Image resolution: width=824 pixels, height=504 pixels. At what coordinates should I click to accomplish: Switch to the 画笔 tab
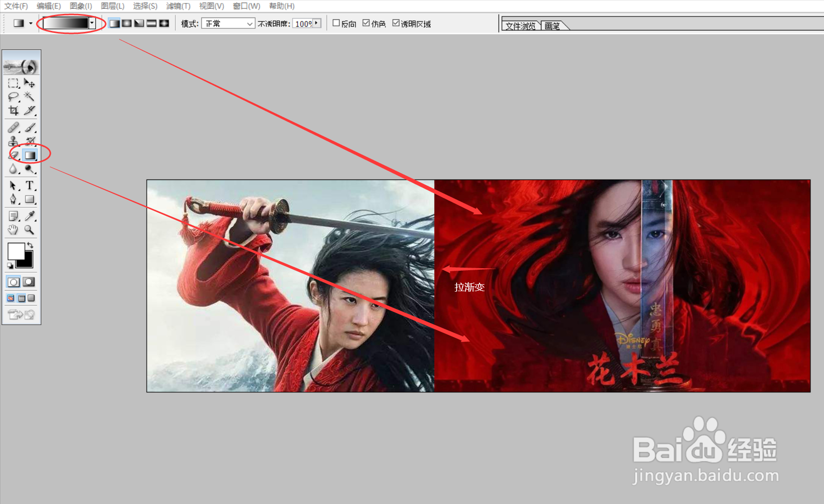[x=553, y=26]
